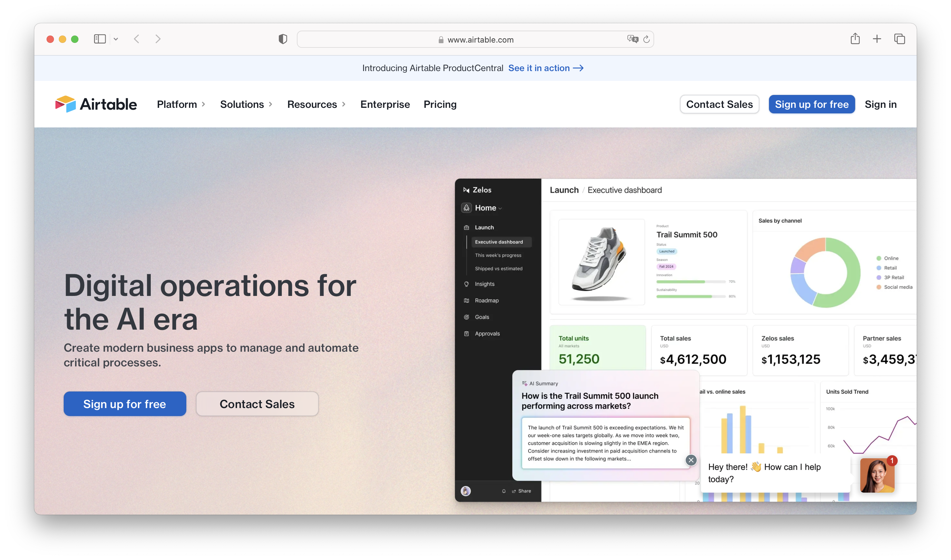
Task: Click the Share icon in Safari toolbar
Action: pyautogui.click(x=855, y=39)
